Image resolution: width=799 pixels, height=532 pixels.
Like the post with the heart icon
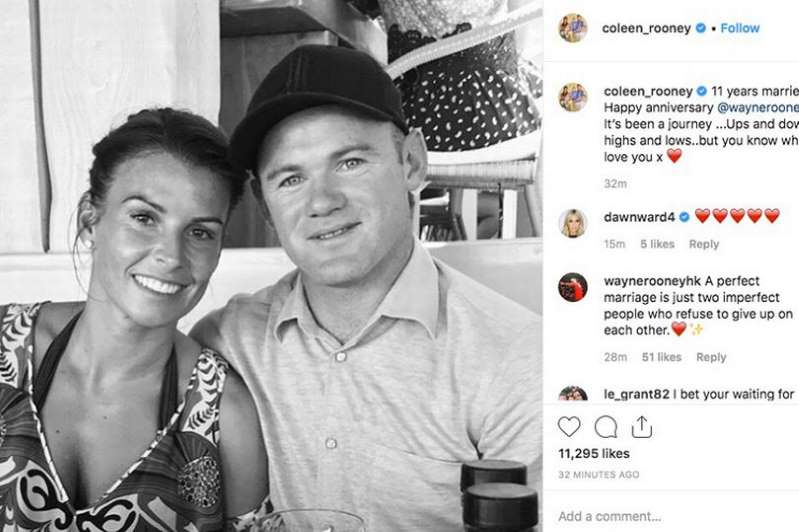569,427
